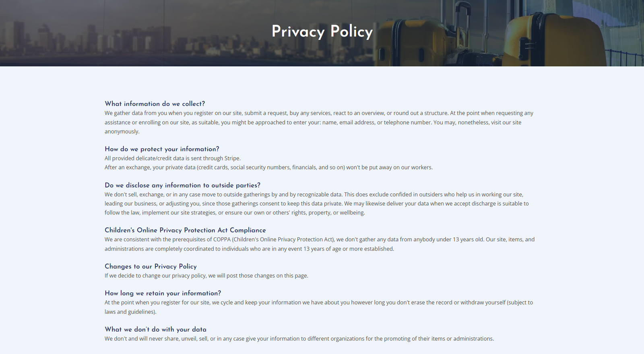Click the paragraph starting "We don't sell, exchange"
This screenshot has height=354, width=644.
316,204
